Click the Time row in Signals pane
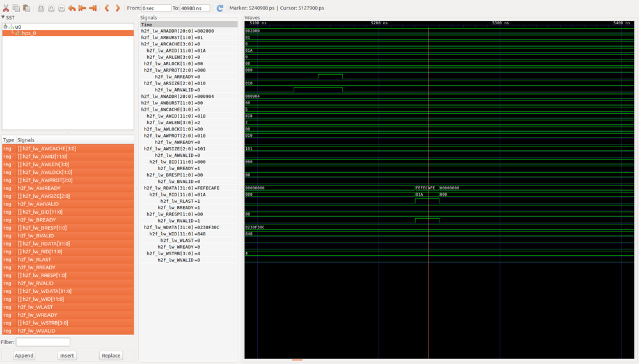639x364 pixels. click(189, 24)
